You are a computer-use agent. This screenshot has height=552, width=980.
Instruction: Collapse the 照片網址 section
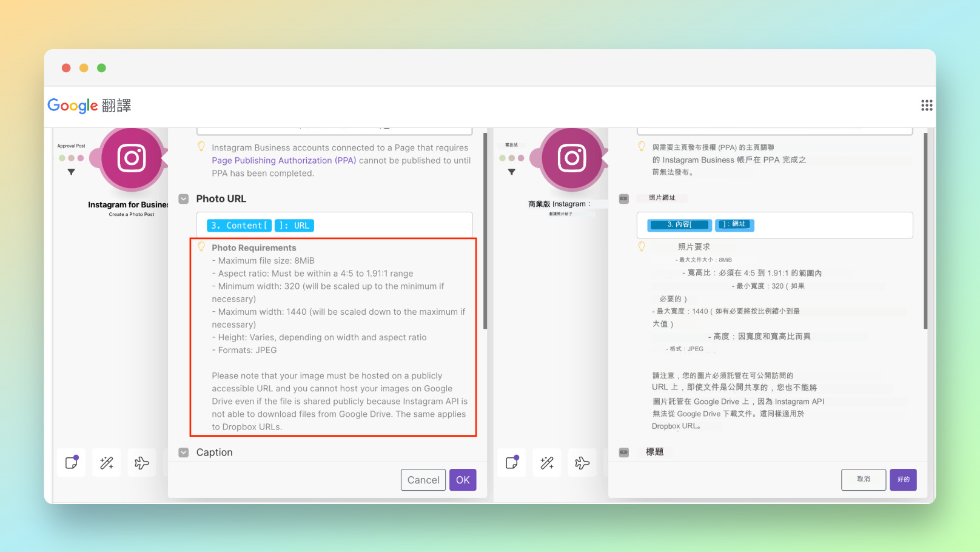[x=624, y=199]
